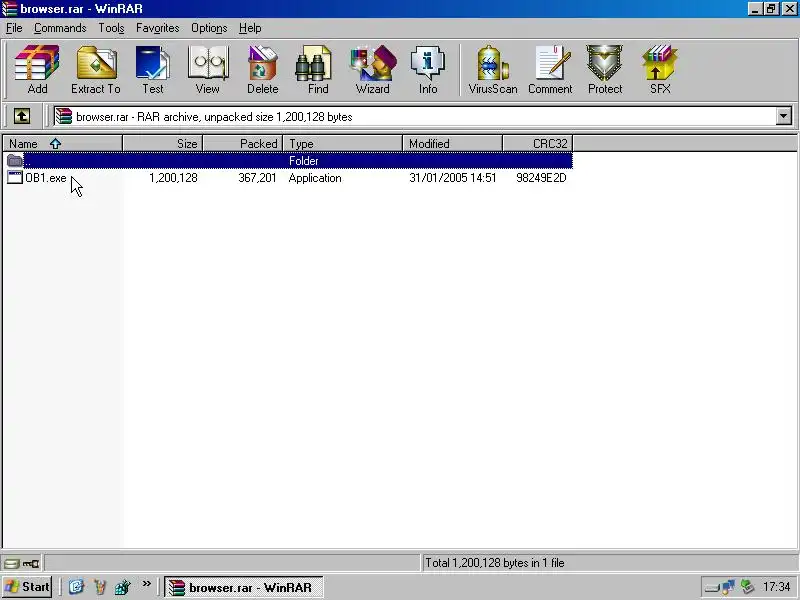The height and width of the screenshot is (600, 800).
Task: Select the OB1.exe file name
Action: tap(46, 178)
